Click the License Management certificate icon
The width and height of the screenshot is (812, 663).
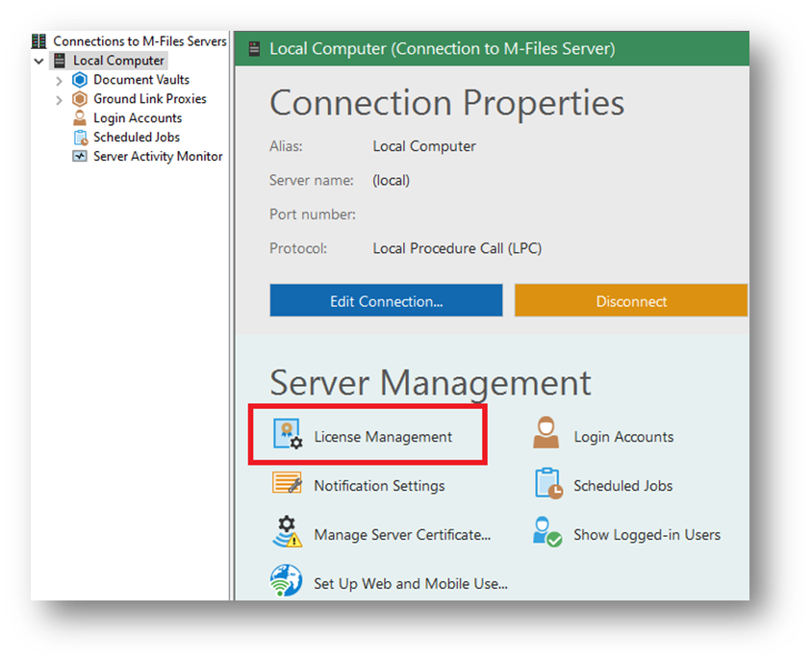click(288, 434)
